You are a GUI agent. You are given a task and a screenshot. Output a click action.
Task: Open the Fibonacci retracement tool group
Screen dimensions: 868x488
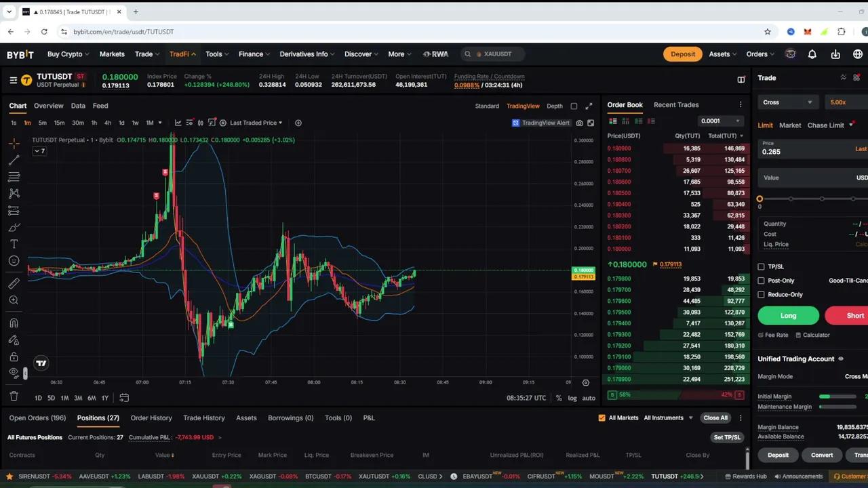click(x=14, y=177)
